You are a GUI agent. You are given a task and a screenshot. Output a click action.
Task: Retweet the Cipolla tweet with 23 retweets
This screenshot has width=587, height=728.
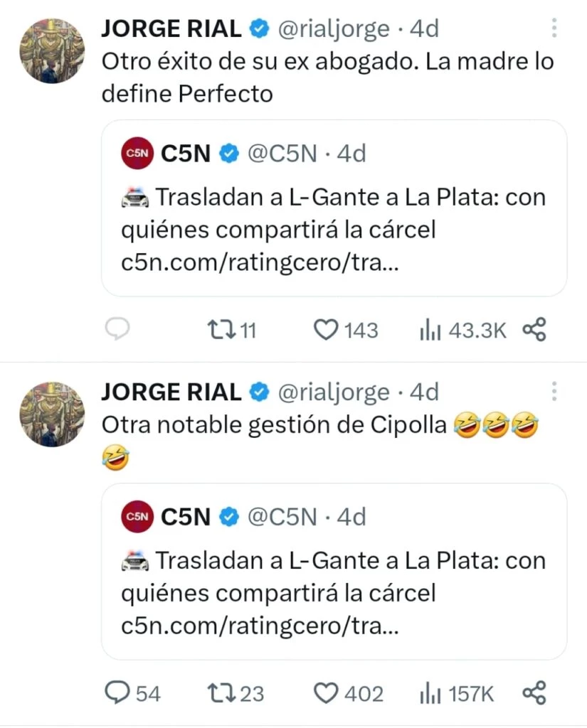[216, 693]
